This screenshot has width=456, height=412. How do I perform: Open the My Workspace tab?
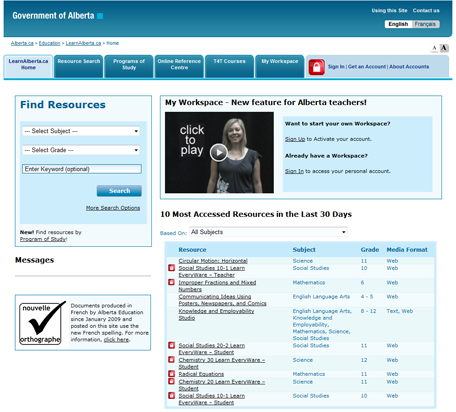(x=280, y=66)
